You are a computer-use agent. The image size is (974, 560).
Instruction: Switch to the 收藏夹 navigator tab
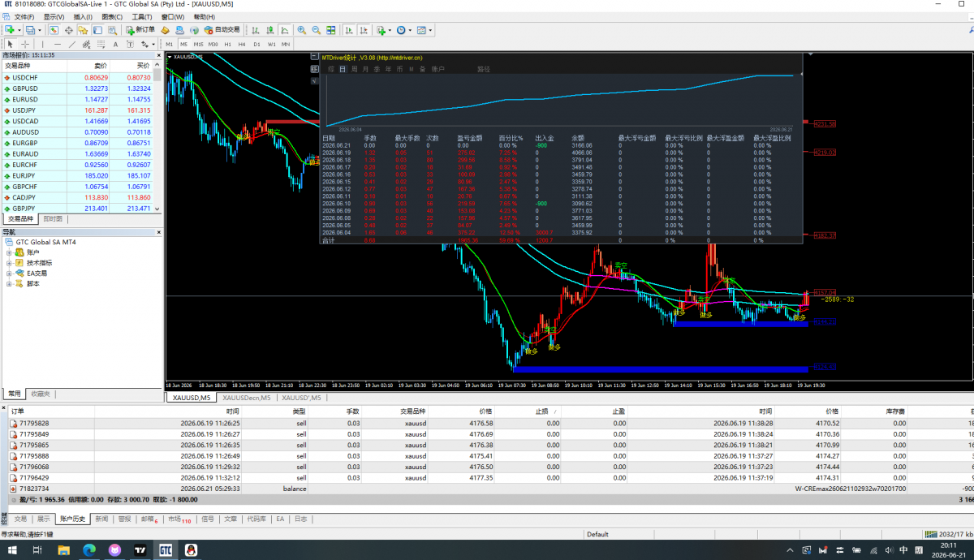pos(39,394)
